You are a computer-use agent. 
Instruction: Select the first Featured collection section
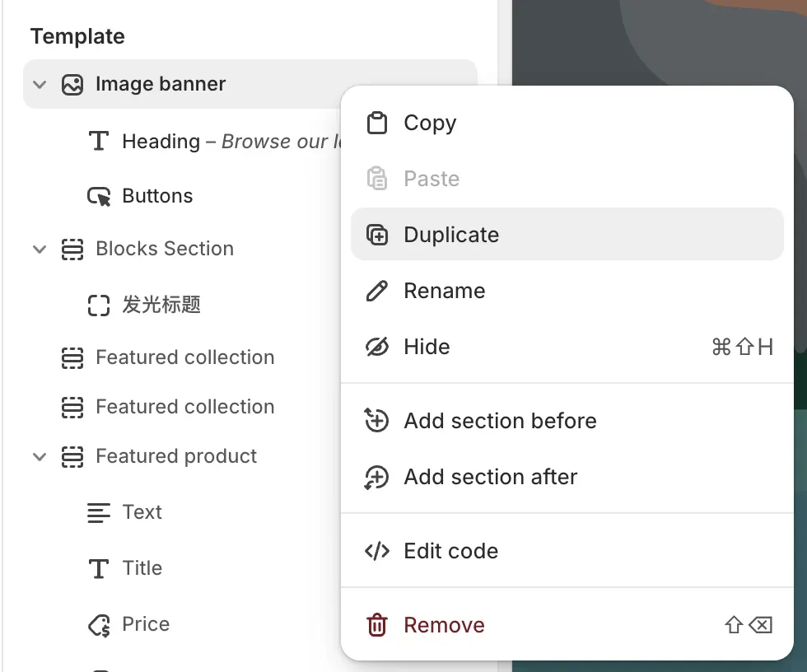(184, 357)
